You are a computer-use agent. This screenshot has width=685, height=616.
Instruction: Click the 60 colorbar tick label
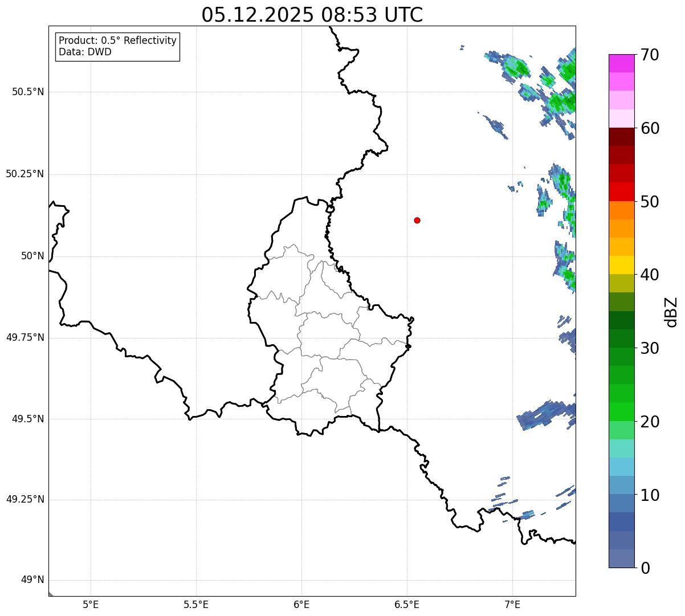pos(650,128)
